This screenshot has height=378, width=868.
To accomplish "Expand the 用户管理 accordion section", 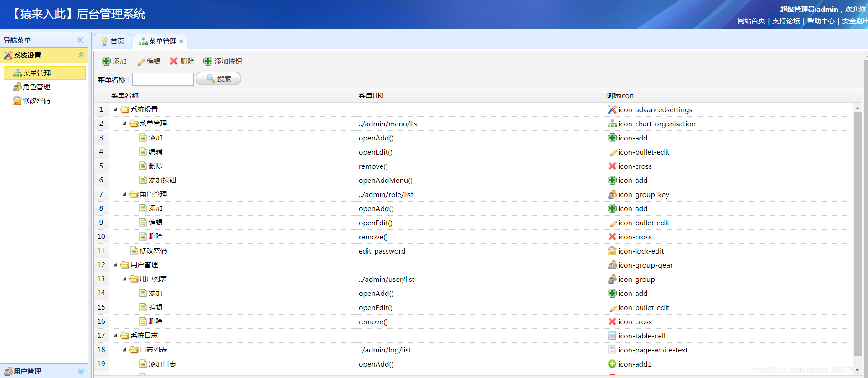I will click(x=81, y=371).
